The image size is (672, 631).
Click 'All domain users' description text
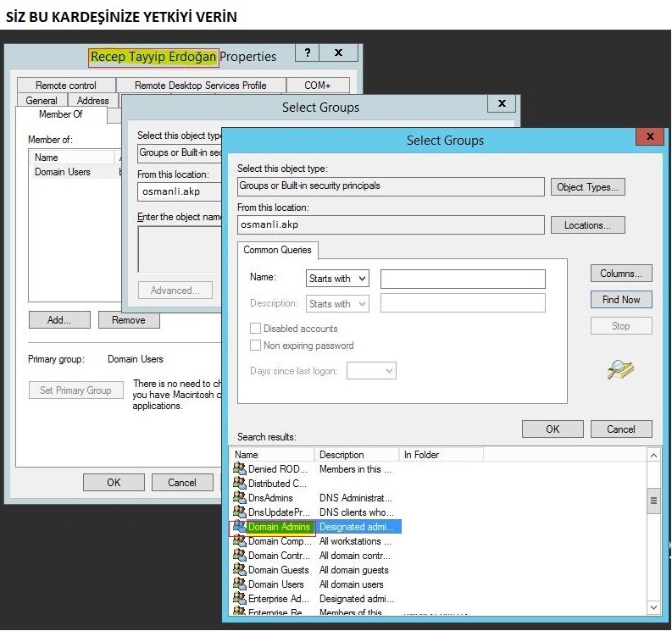click(352, 584)
